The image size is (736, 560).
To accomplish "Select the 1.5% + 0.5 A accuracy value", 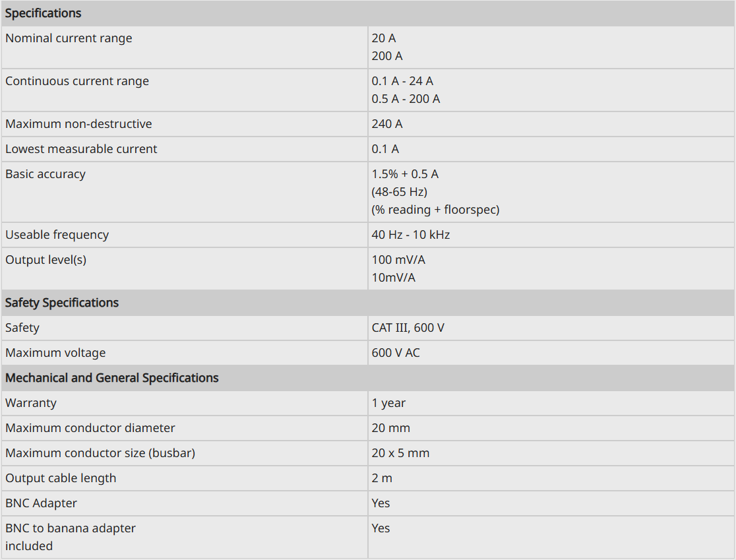I will [x=405, y=174].
